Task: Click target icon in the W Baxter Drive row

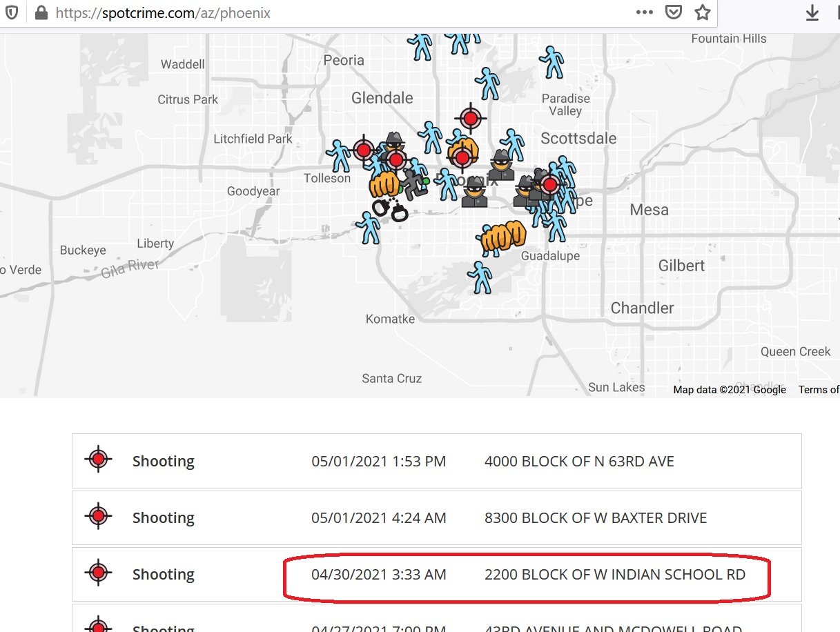Action: tap(99, 517)
